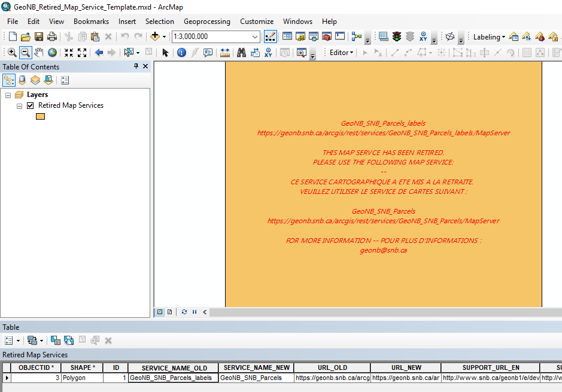
Task: Open the Python window icon
Action: (x=340, y=36)
